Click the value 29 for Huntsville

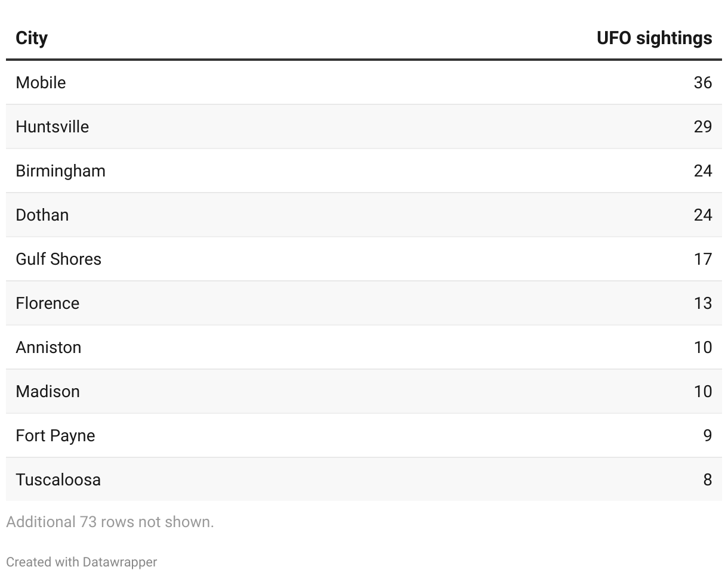pyautogui.click(x=702, y=126)
